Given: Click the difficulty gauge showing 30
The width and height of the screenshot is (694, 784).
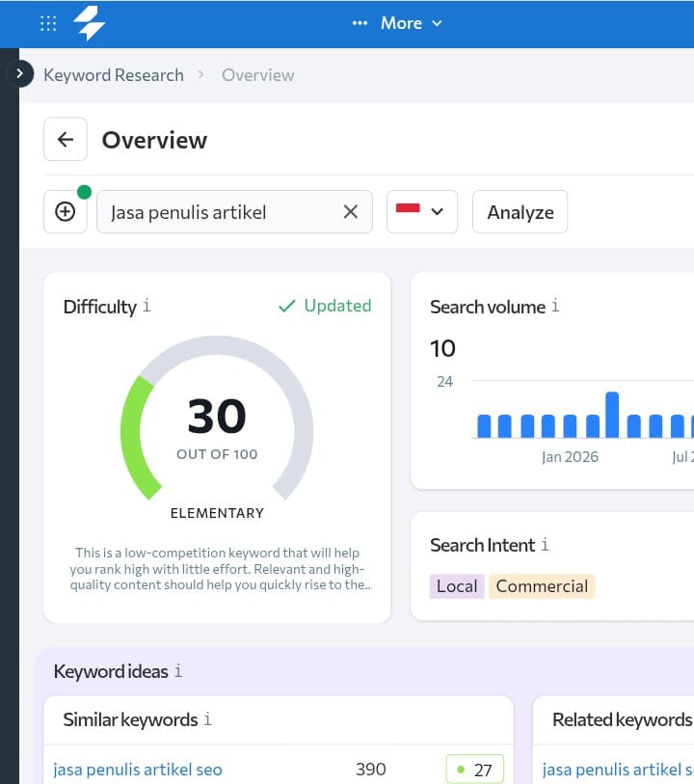Looking at the screenshot, I should [217, 418].
